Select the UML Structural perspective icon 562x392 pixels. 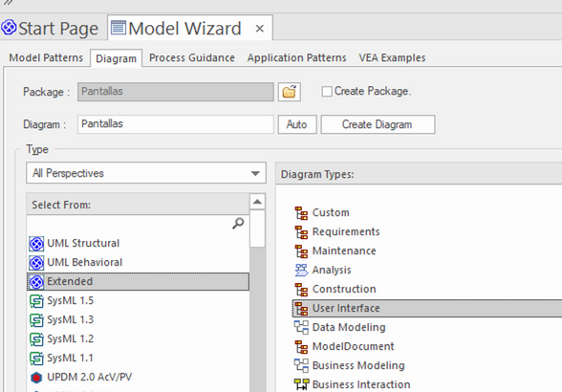tap(36, 244)
